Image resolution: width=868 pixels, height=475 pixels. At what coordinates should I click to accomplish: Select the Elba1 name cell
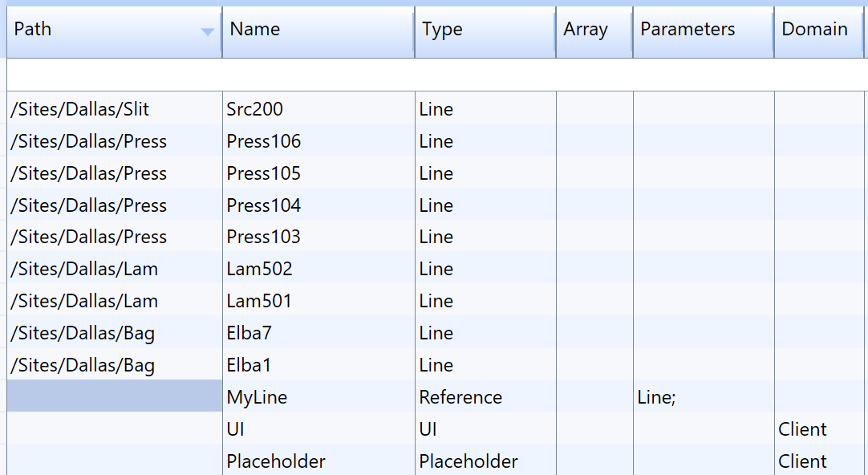(x=249, y=365)
